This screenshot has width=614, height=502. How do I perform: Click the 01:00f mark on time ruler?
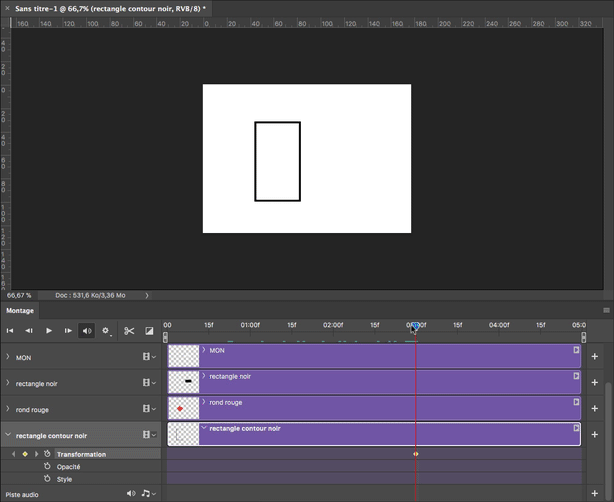(x=250, y=325)
